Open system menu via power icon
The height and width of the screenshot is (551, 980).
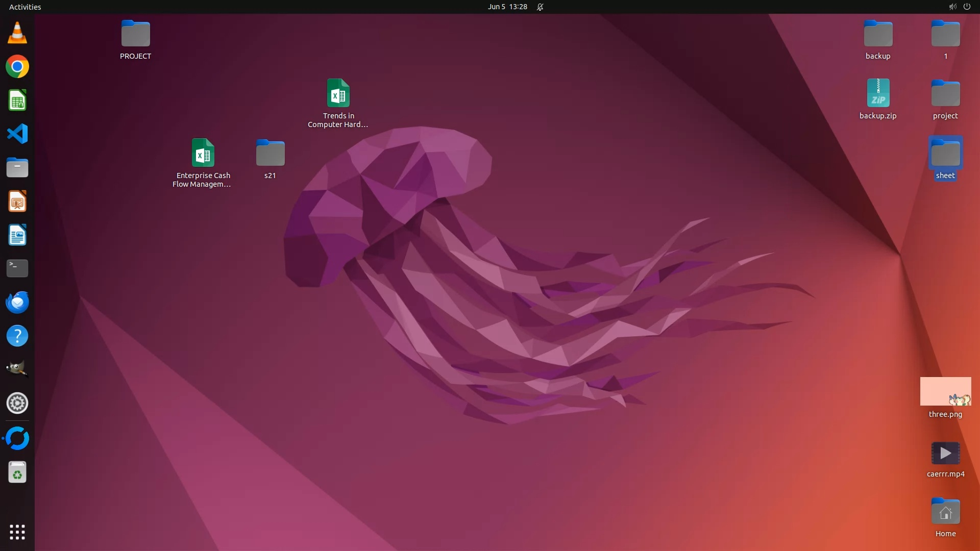967,7
